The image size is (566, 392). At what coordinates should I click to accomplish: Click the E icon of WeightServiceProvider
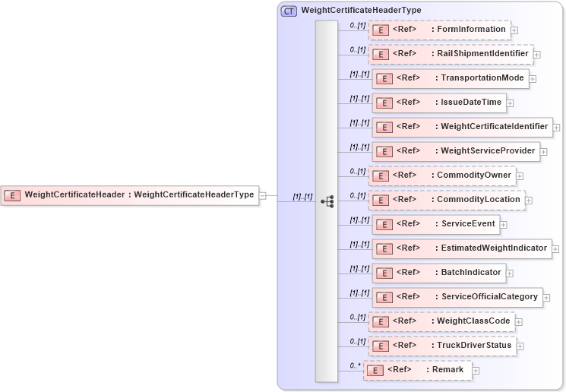384,152
